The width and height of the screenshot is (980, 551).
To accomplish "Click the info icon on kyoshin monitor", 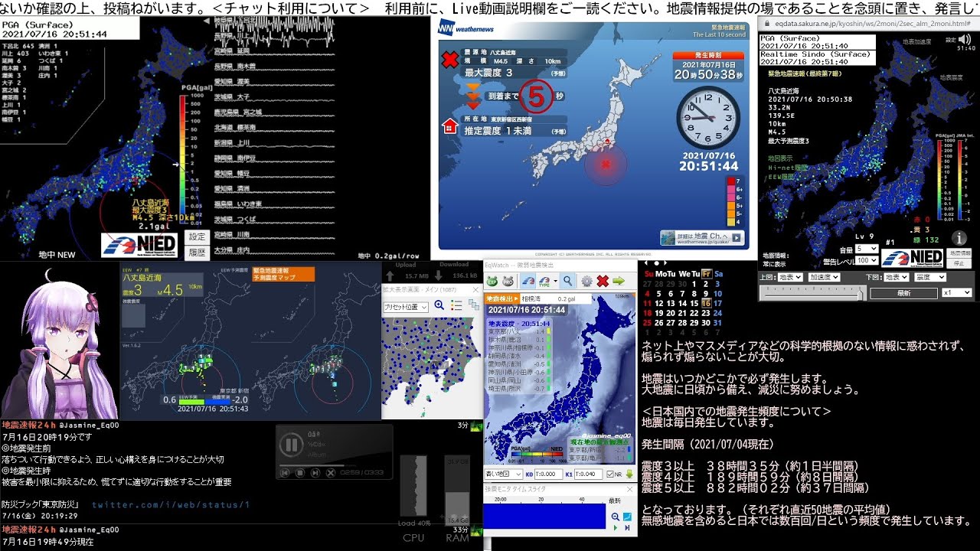I will pyautogui.click(x=960, y=237).
